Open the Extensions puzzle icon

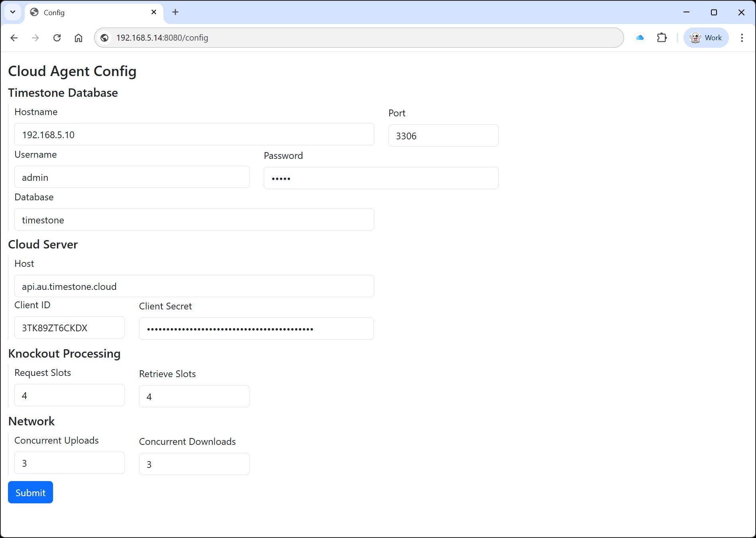click(x=662, y=38)
